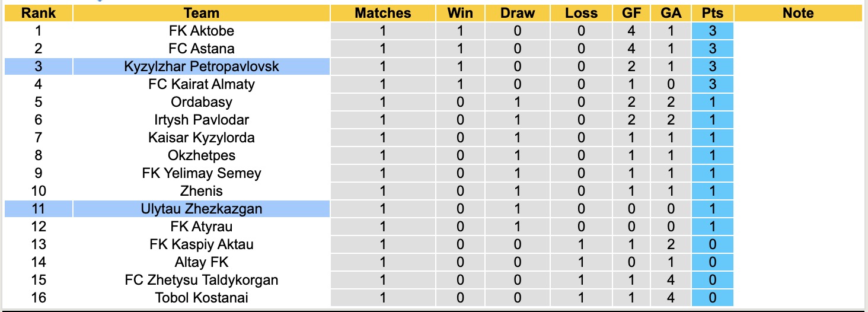Select the FK Kaspiy Aktau row name
Image resolution: width=868 pixels, height=312 pixels.
point(201,244)
